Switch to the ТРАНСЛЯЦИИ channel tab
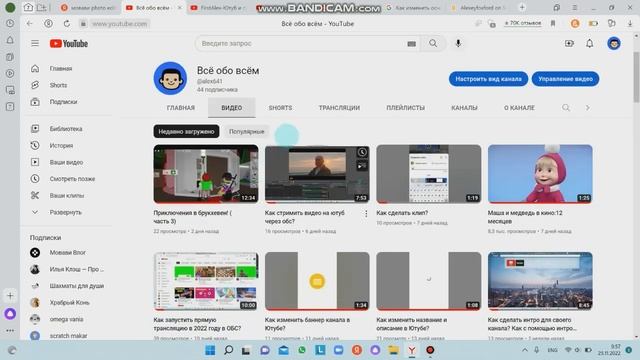 click(x=339, y=108)
